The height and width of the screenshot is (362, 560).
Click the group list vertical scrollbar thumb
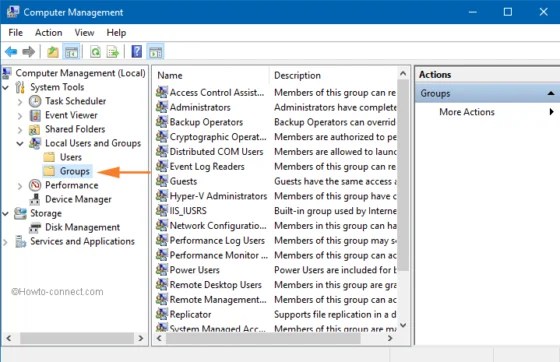pyautogui.click(x=403, y=175)
